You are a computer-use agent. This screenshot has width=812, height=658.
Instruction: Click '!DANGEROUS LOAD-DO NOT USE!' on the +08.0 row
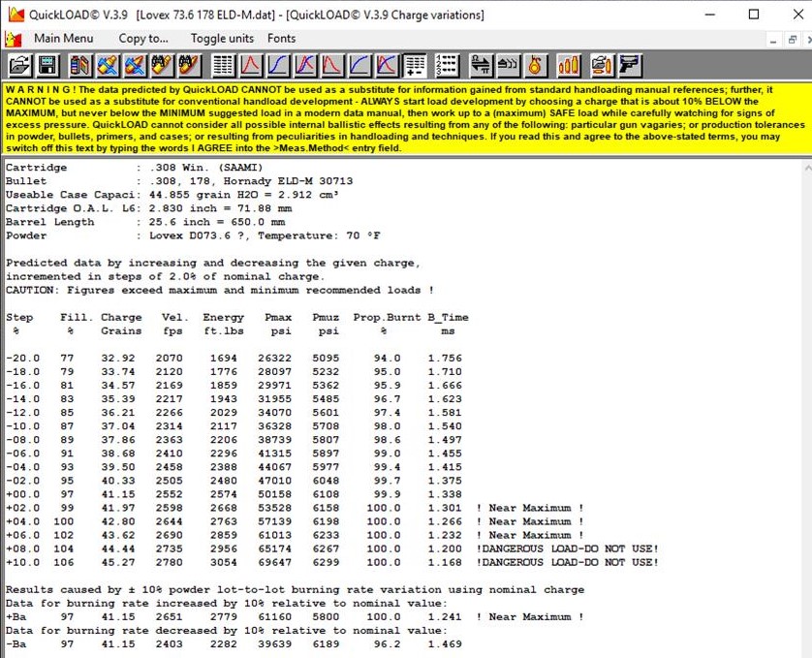(x=567, y=548)
